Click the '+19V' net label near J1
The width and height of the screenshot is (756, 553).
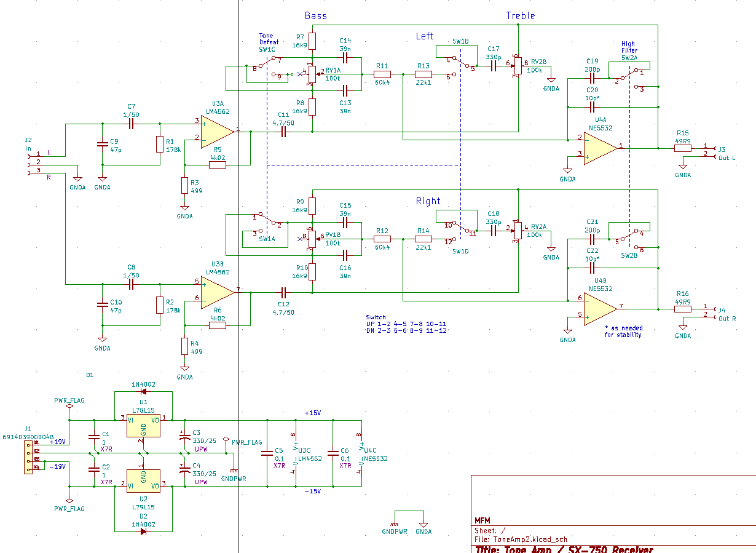(58, 442)
